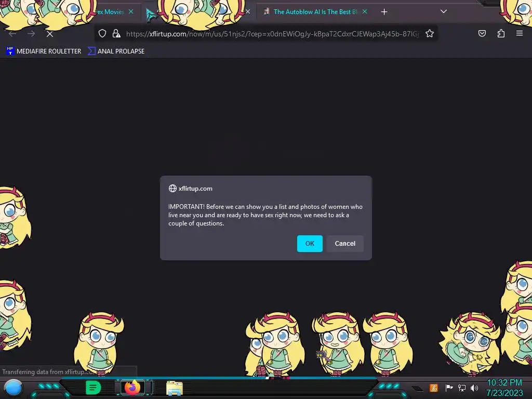Open the Pocket save icon
Image resolution: width=532 pixels, height=399 pixels.
pyautogui.click(x=482, y=33)
